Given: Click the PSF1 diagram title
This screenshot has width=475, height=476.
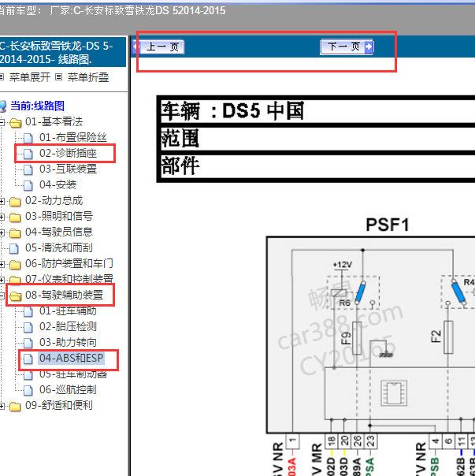Looking at the screenshot, I should (x=388, y=225).
